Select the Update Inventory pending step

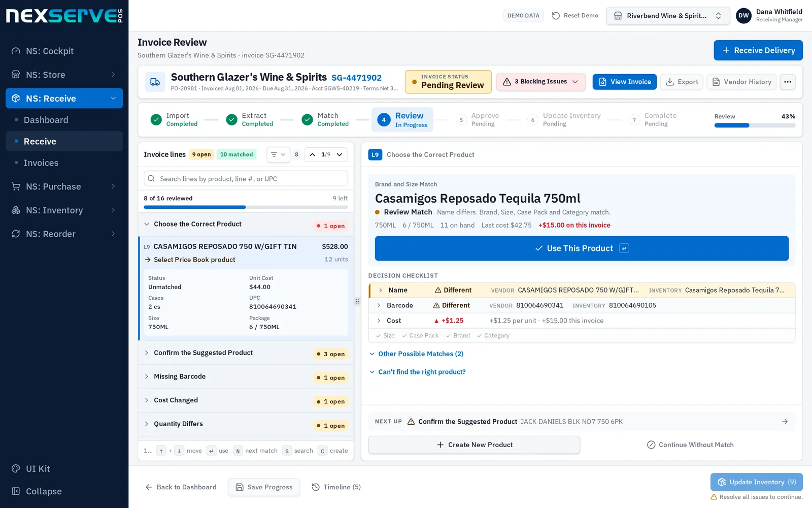point(564,119)
